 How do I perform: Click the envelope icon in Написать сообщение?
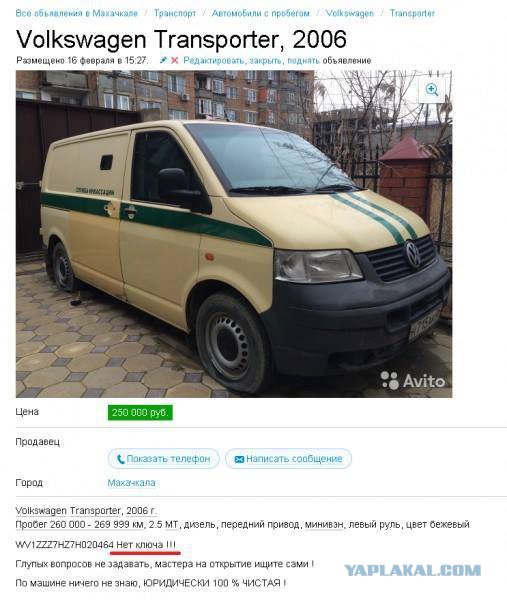(x=239, y=459)
